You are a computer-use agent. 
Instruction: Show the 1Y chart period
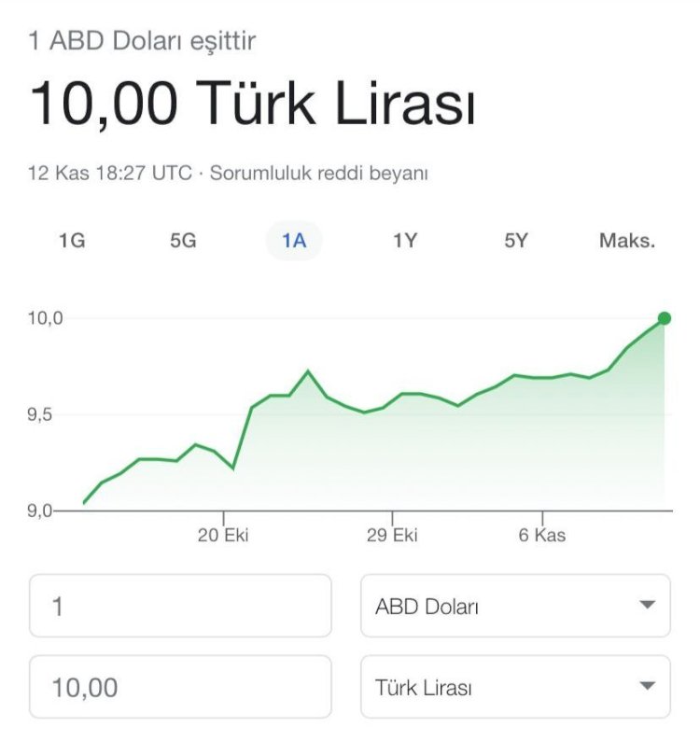pyautogui.click(x=405, y=241)
